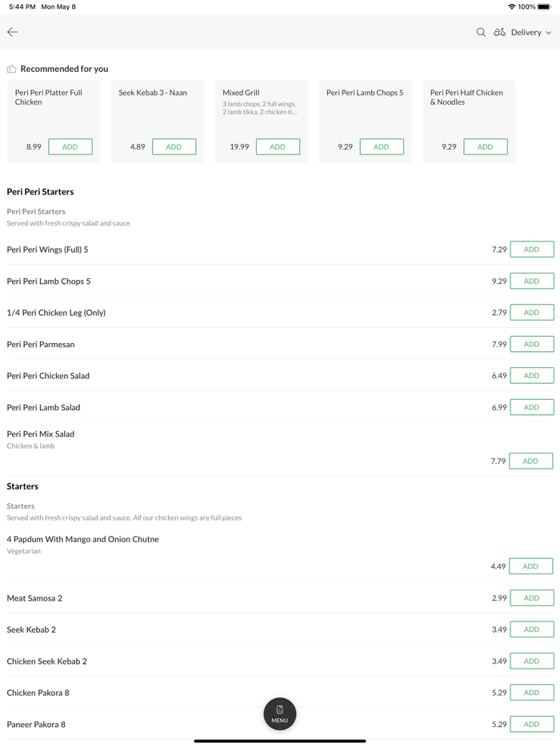Image resolution: width=560 pixels, height=747 pixels.
Task: Add Seek Kebab 3 - Naan
Action: (x=174, y=146)
